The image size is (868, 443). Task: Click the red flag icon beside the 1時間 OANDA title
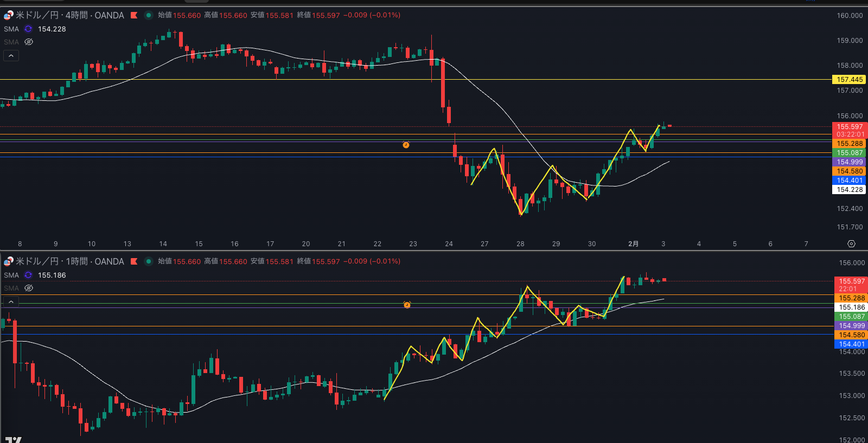click(x=134, y=261)
